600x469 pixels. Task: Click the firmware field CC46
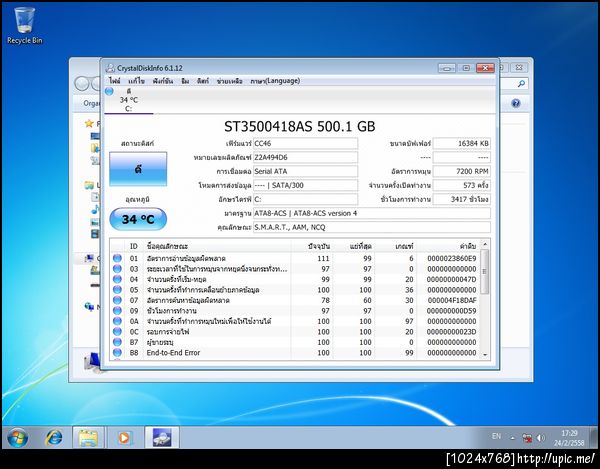(305, 143)
